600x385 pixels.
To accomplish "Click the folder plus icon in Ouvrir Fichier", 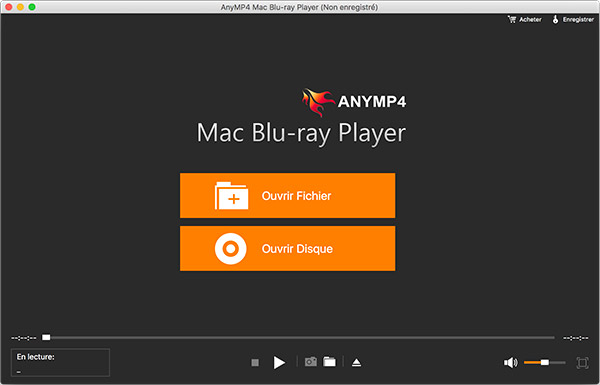I will (232, 196).
